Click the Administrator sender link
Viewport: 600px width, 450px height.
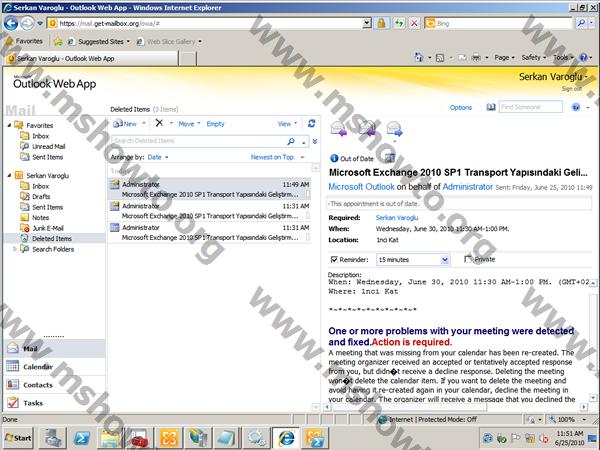tap(468, 187)
